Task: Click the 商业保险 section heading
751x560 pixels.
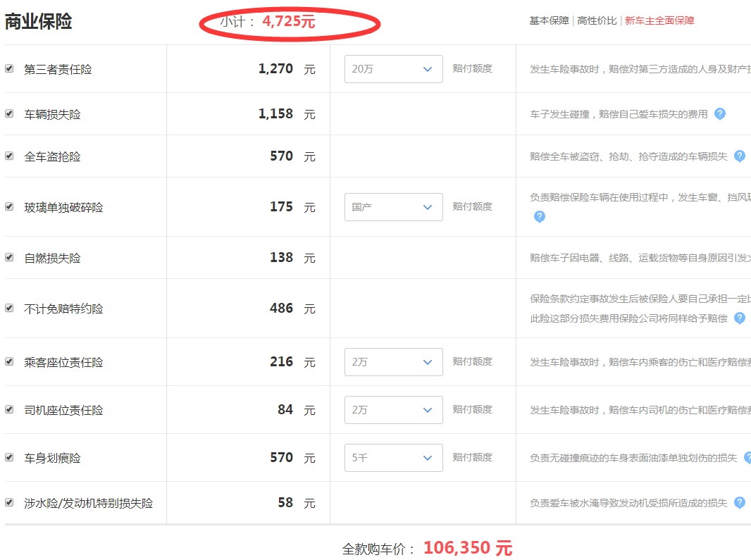Action: [x=38, y=22]
